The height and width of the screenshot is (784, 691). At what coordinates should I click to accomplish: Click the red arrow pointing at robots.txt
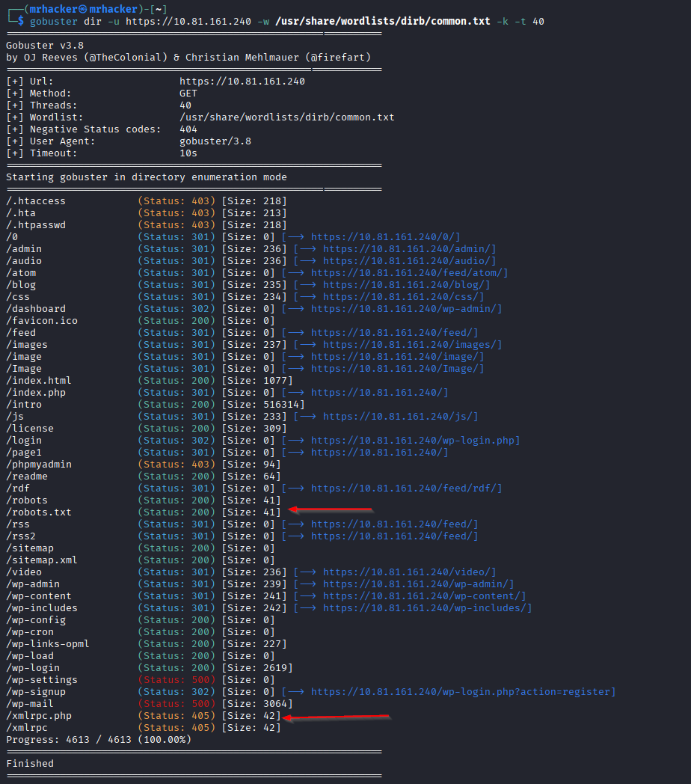click(331, 510)
